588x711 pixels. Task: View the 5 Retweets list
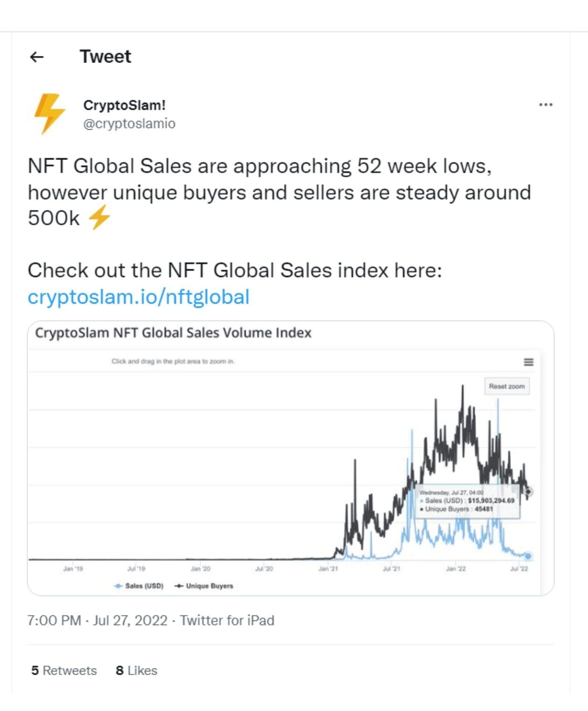point(64,670)
